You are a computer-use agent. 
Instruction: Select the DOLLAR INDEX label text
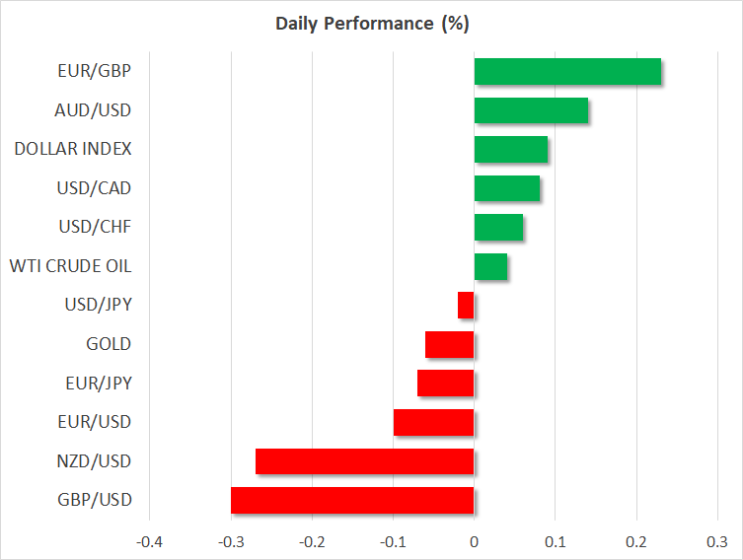point(74,150)
